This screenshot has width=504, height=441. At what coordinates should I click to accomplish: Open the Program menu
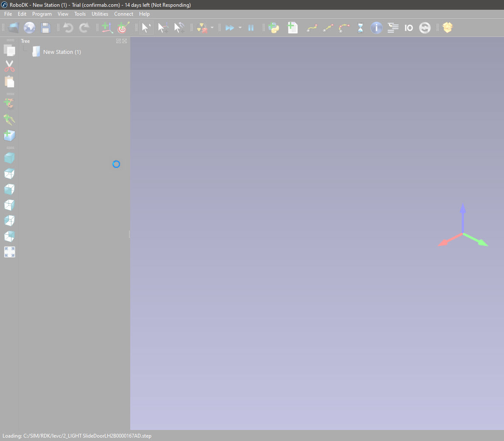click(42, 14)
